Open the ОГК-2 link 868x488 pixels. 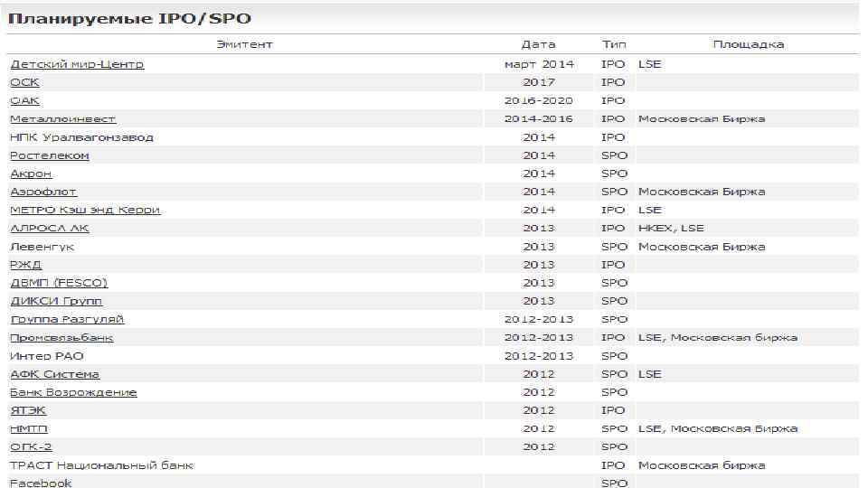(x=31, y=447)
